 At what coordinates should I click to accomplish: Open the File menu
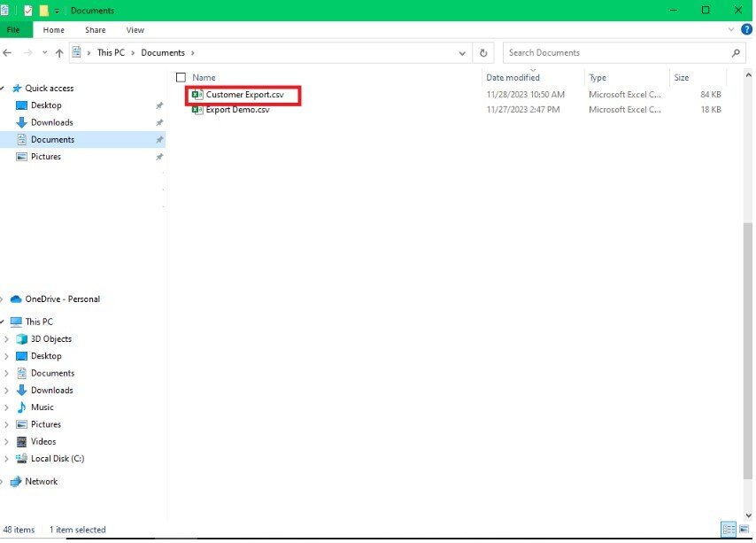point(14,30)
